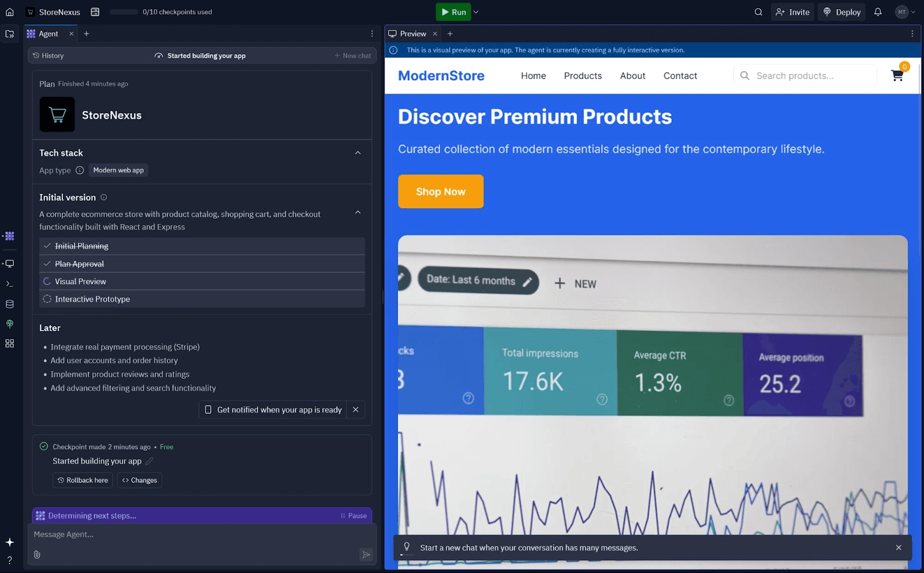Open the search magnifier in top bar
924x573 pixels.
(758, 12)
